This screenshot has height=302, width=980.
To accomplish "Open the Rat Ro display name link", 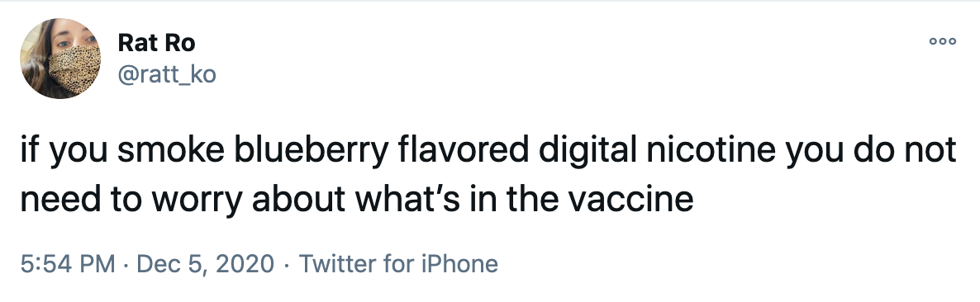I will 156,43.
